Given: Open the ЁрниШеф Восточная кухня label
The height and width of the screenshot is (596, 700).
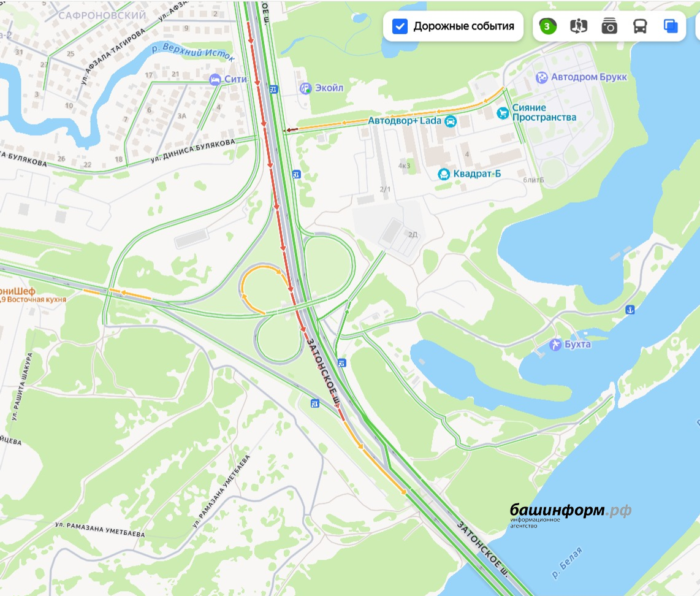Looking at the screenshot, I should (32, 295).
